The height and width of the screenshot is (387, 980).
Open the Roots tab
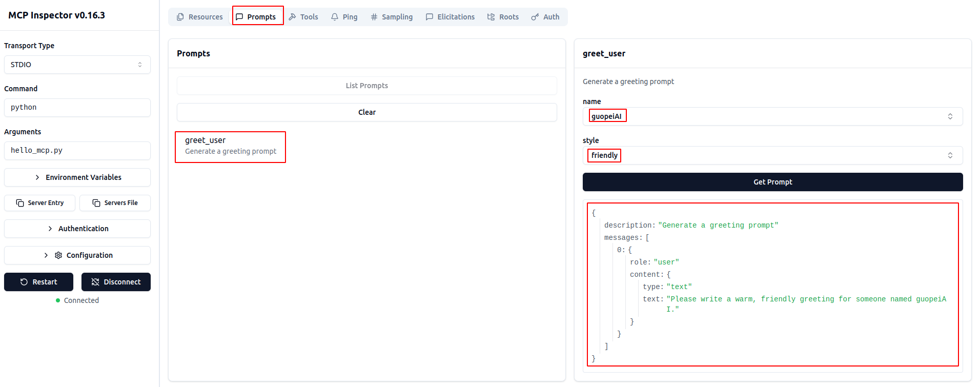(503, 17)
